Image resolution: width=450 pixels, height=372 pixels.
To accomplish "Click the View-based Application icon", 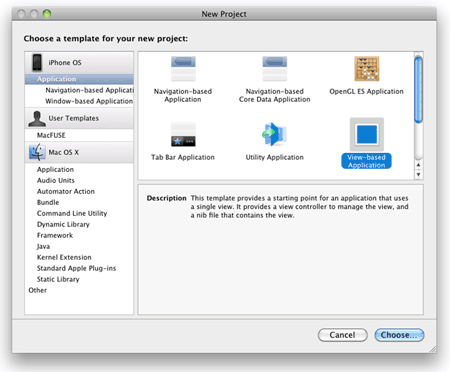I will click(367, 134).
